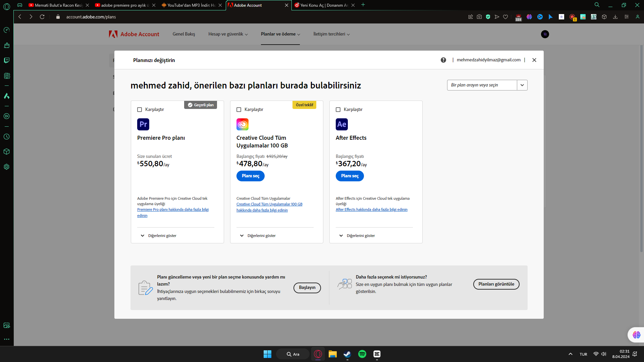Check Karşılaştır for Premiere Pro plan

click(140, 110)
